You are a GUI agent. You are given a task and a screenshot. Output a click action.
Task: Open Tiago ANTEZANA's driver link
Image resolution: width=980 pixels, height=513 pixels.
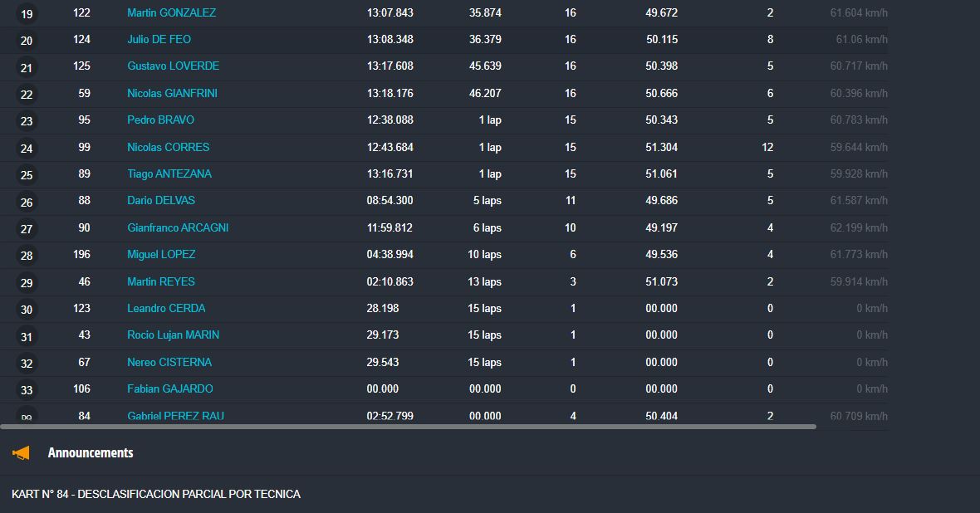click(169, 174)
